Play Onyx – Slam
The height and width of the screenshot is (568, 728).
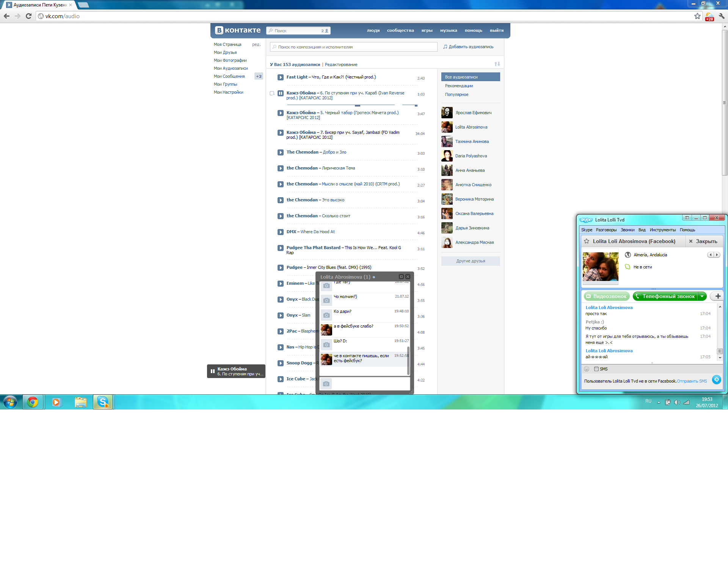[281, 315]
